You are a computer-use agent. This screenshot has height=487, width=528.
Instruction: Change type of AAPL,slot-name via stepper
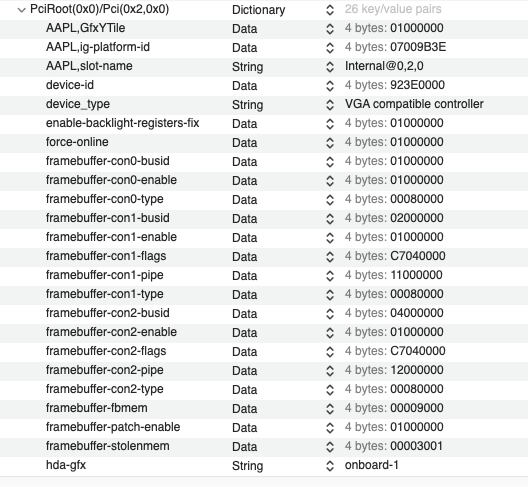pos(330,67)
